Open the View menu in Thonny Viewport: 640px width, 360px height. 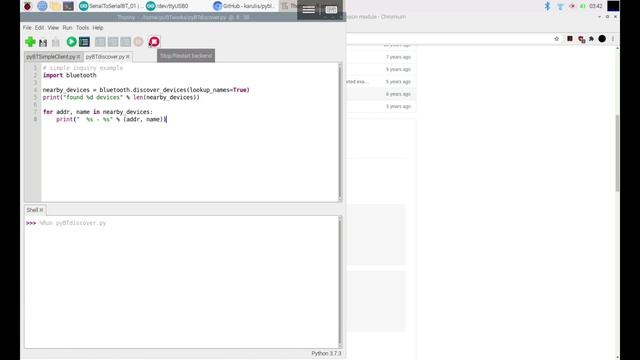coord(53,28)
